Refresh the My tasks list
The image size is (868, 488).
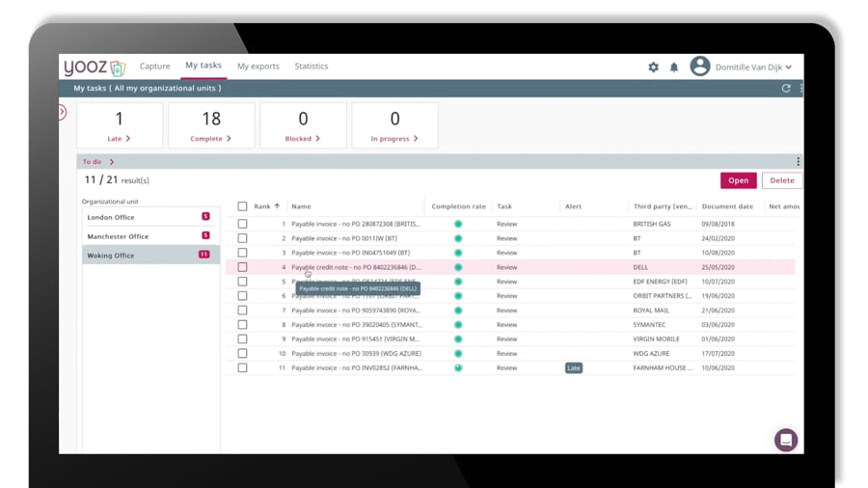click(786, 88)
